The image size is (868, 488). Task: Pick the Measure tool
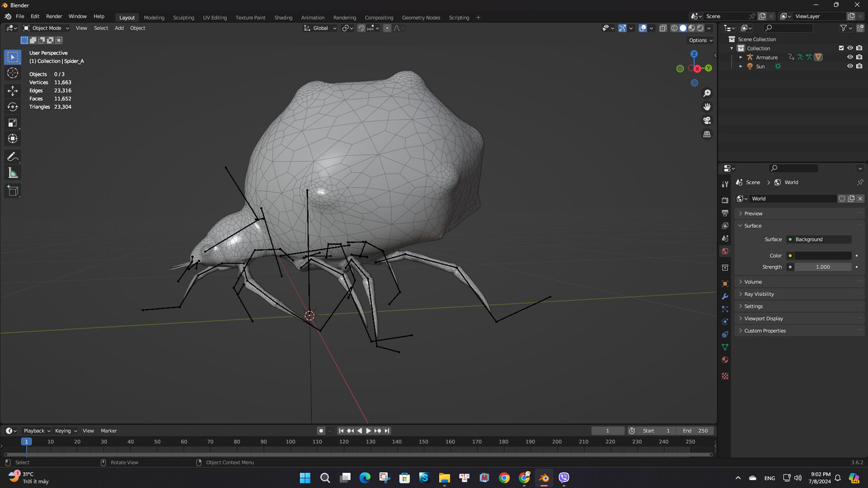click(x=13, y=173)
